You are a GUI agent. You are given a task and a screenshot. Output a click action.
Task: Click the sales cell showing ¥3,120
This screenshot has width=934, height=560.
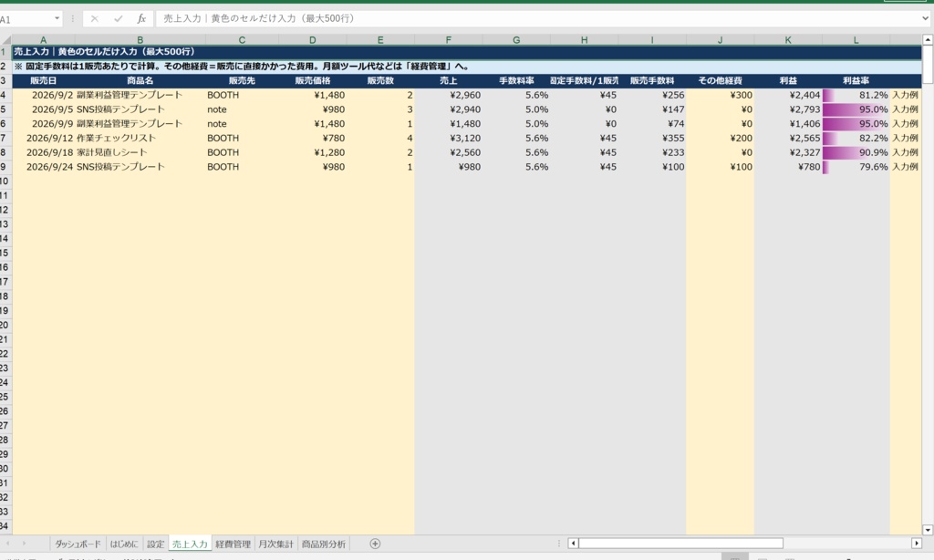click(449, 139)
